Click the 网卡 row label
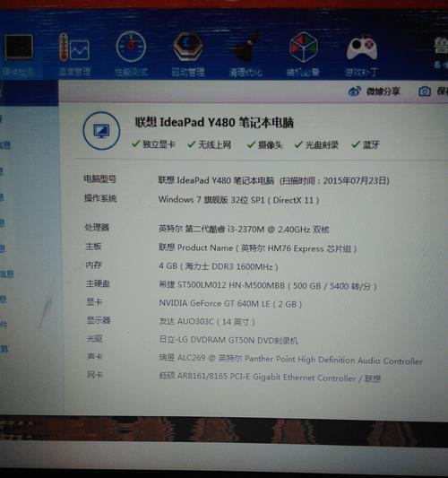 tap(95, 374)
